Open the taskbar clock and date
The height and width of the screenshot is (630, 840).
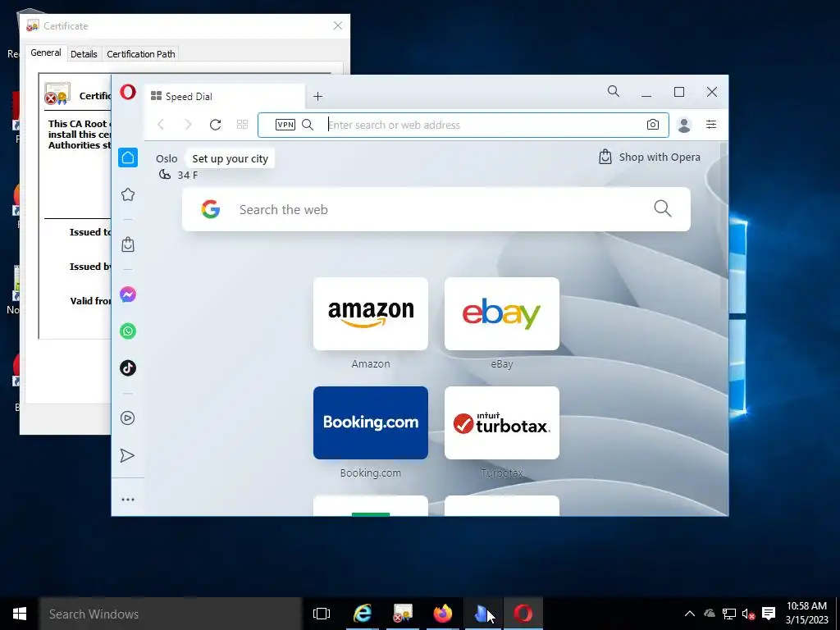tap(807, 614)
